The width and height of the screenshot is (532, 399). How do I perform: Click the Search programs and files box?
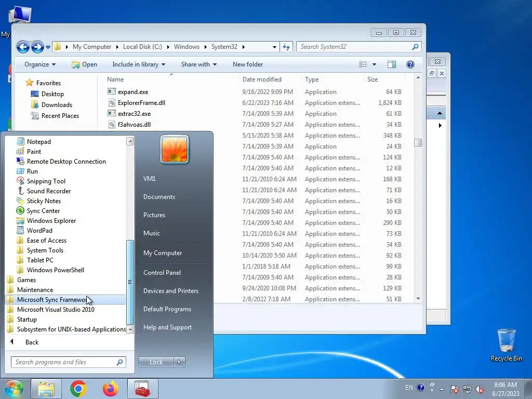[68, 362]
